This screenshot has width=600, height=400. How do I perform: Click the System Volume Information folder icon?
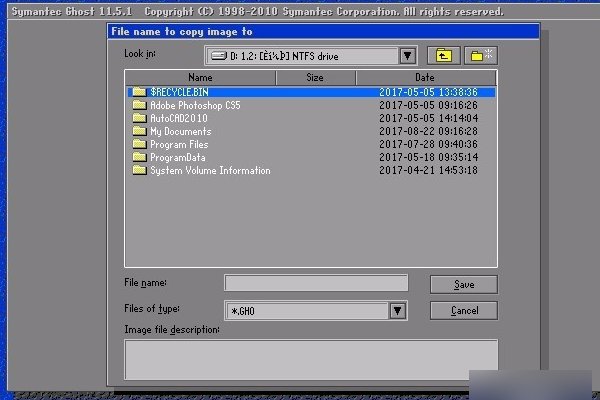[139, 170]
